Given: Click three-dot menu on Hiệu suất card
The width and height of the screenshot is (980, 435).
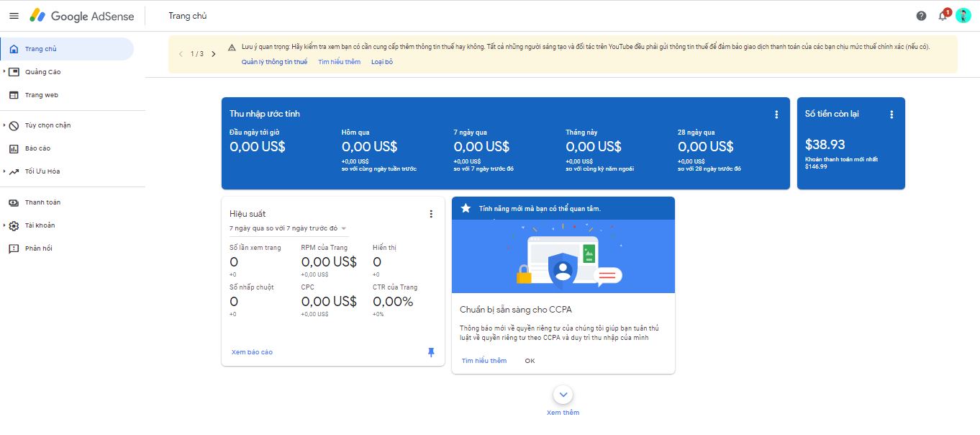Looking at the screenshot, I should [x=431, y=214].
